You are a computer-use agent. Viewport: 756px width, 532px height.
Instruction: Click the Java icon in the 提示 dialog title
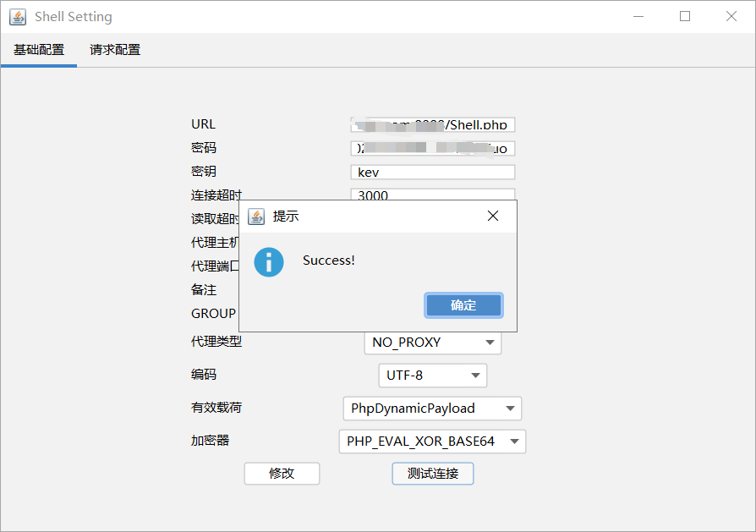pos(256,217)
